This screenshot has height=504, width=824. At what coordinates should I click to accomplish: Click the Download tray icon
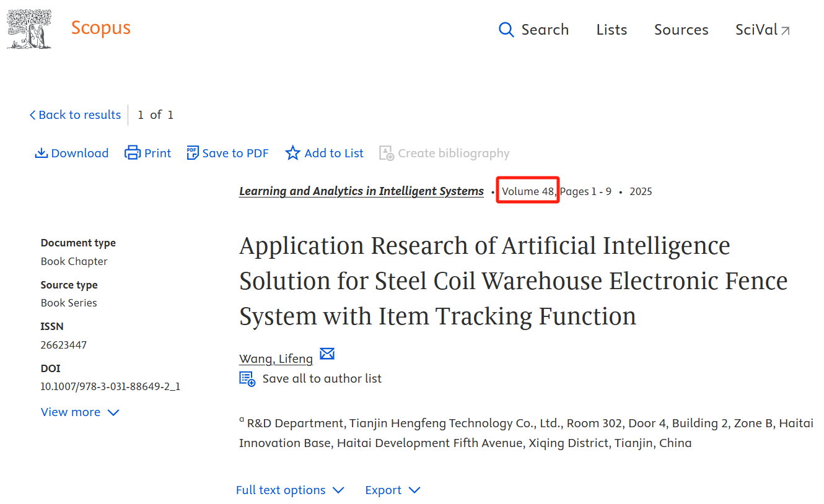click(x=42, y=153)
